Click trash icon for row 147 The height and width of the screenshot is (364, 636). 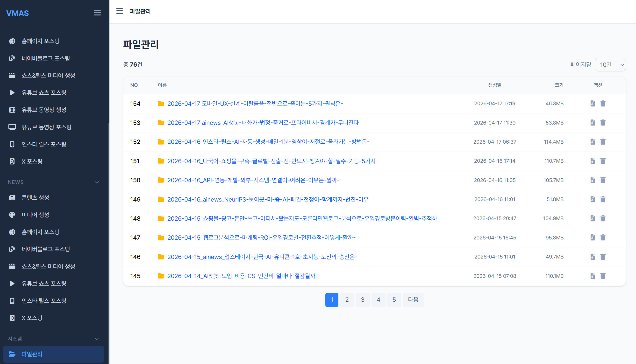pyautogui.click(x=603, y=238)
